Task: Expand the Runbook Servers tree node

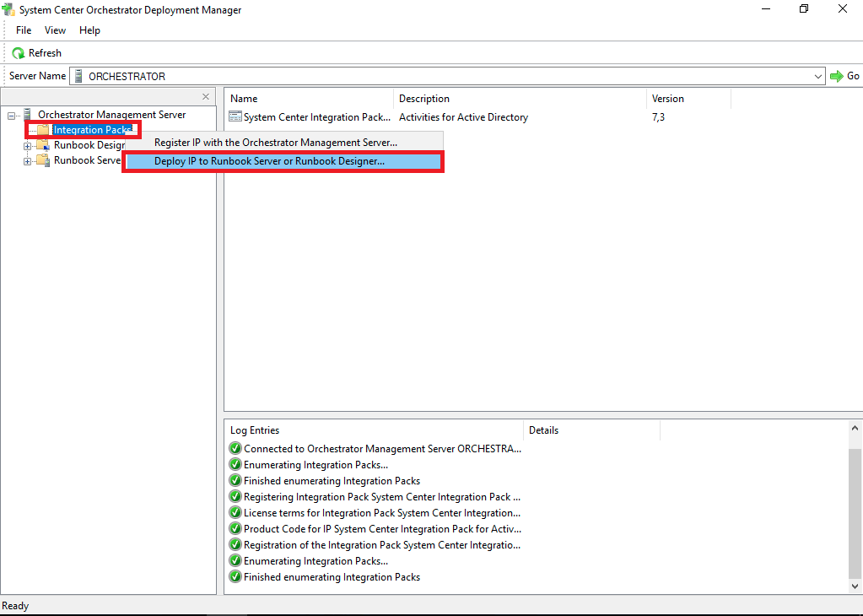Action: click(x=28, y=161)
